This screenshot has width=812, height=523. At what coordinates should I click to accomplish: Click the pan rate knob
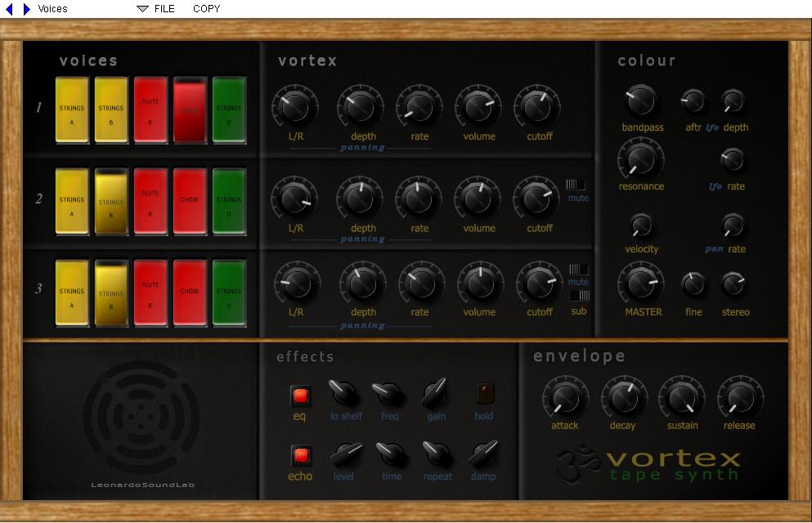pyautogui.click(x=733, y=226)
